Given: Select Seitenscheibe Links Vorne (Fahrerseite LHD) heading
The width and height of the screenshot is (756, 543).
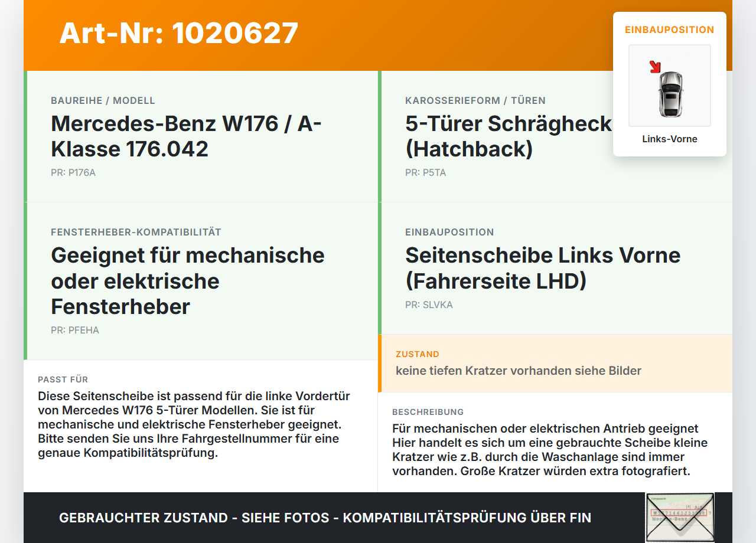Looking at the screenshot, I should [x=543, y=268].
